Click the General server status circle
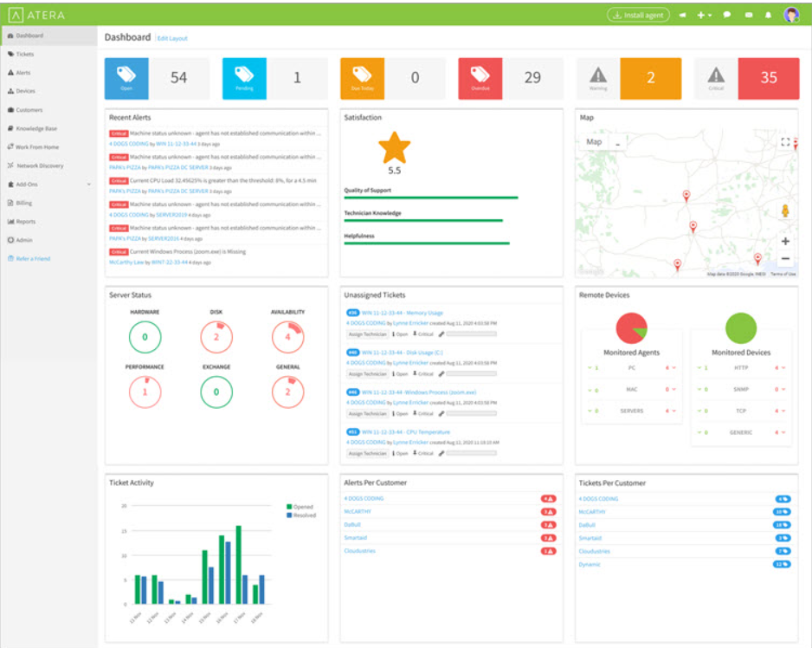 pos(288,392)
